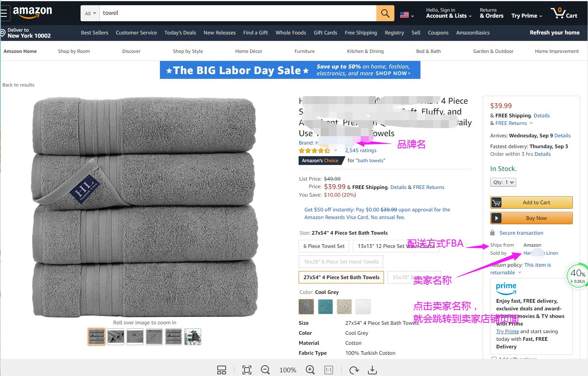Click the fit-to-screen icon in viewer toolbar
Viewport: 588px width, 376px height.
click(x=247, y=370)
